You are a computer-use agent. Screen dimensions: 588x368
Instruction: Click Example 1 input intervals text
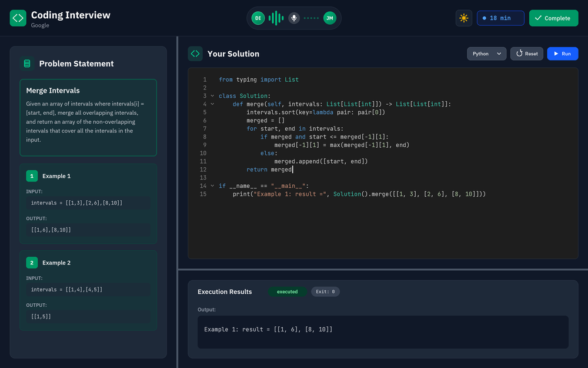coord(76,203)
